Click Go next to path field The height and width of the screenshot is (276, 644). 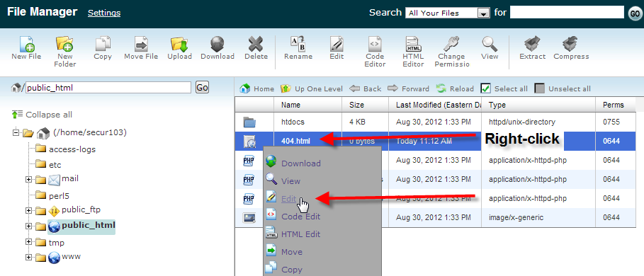coord(202,87)
